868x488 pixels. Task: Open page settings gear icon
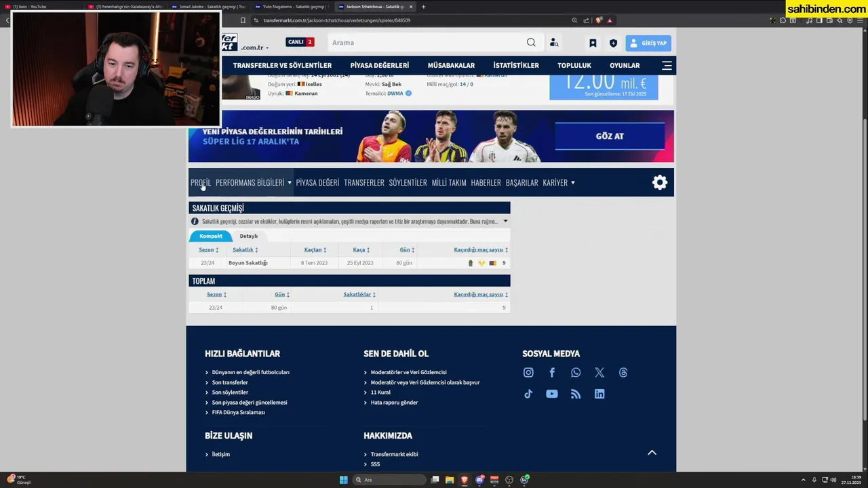[x=660, y=182]
